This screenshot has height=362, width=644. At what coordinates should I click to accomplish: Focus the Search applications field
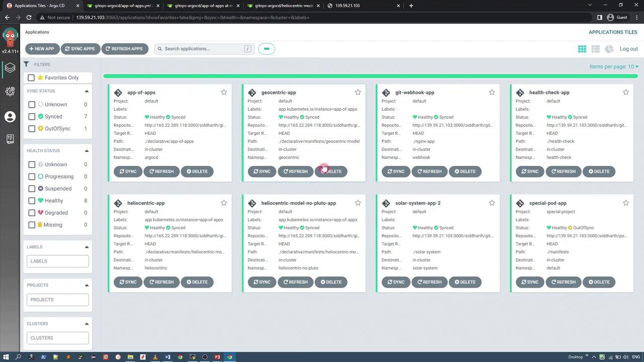[x=204, y=49]
